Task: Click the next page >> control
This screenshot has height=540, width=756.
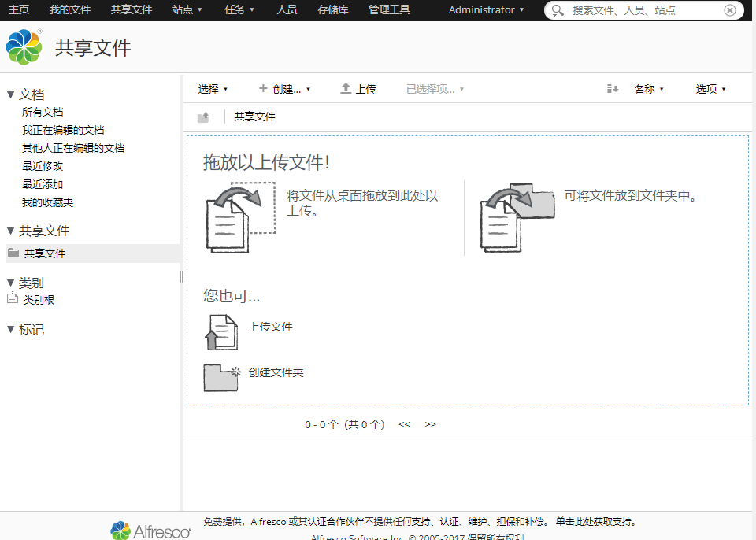Action: click(430, 423)
